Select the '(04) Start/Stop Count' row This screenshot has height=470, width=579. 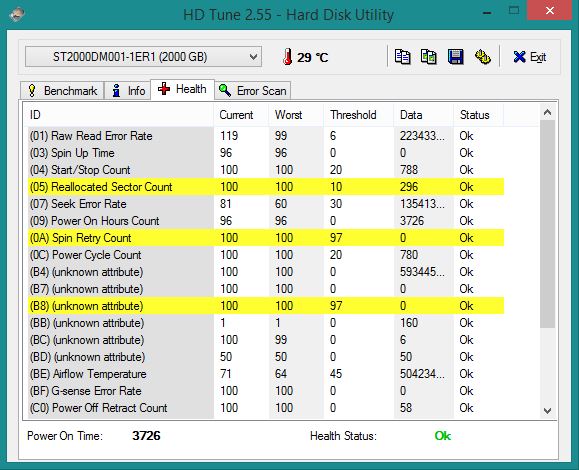(265, 170)
